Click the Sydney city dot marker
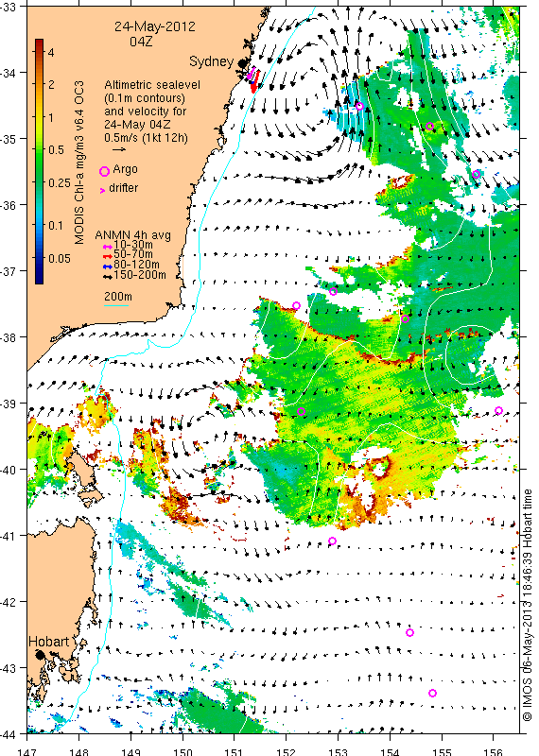 click(x=242, y=63)
